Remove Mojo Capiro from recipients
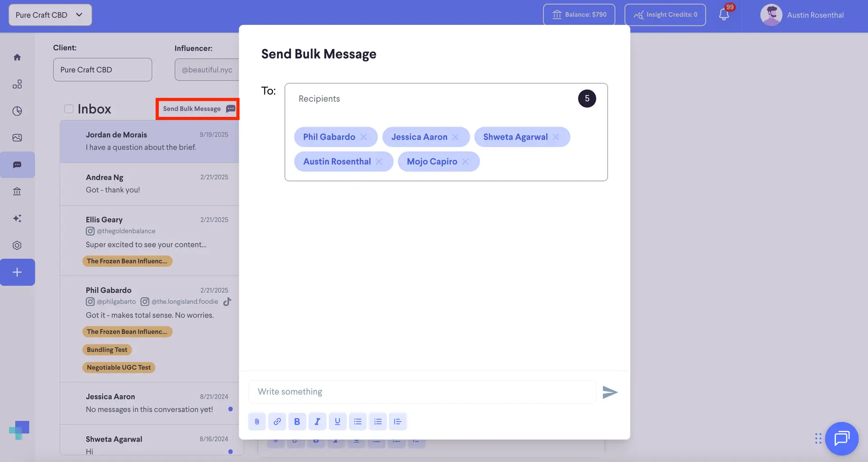 466,162
